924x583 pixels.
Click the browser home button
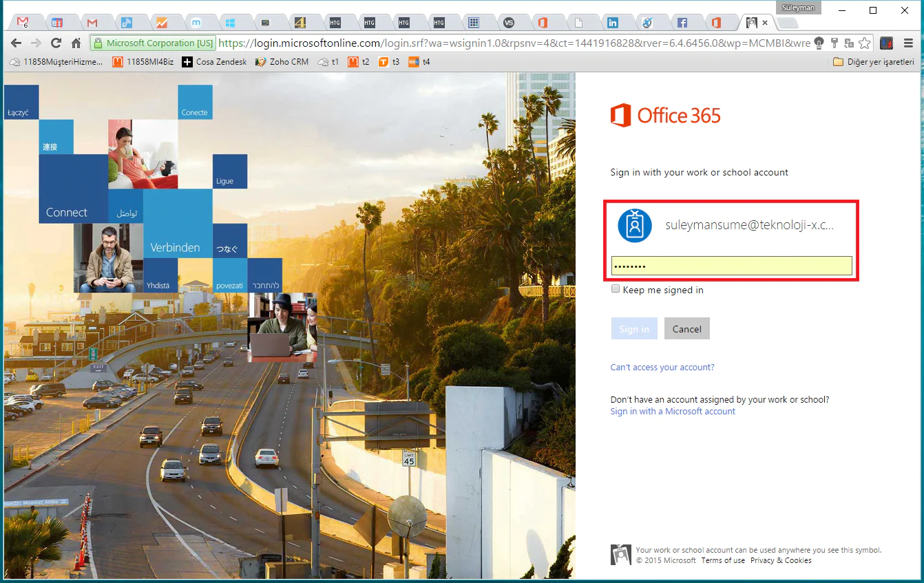(76, 42)
